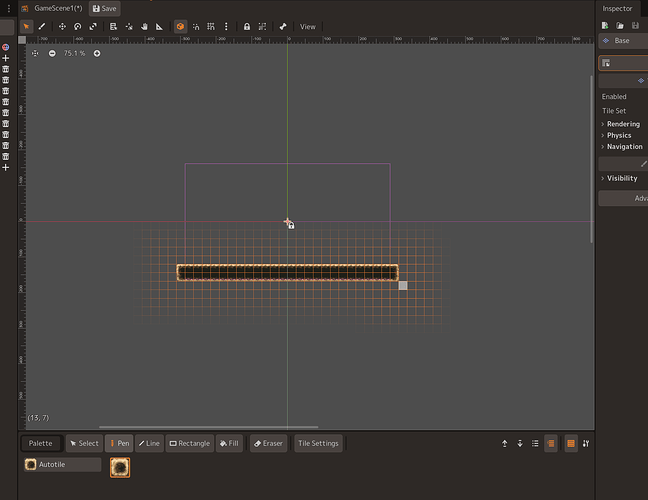Image resolution: width=648 pixels, height=500 pixels.
Task: Reset zoom by clicking 75.1 %
Action: click(74, 53)
